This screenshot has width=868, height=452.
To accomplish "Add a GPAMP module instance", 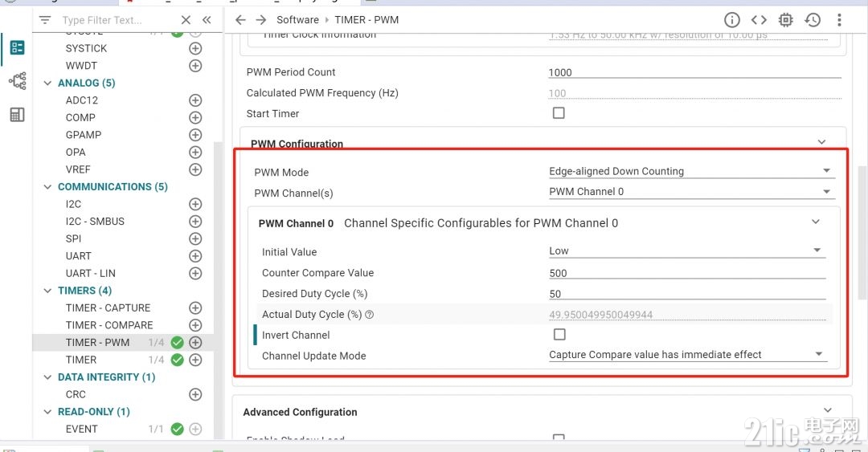I will [195, 135].
